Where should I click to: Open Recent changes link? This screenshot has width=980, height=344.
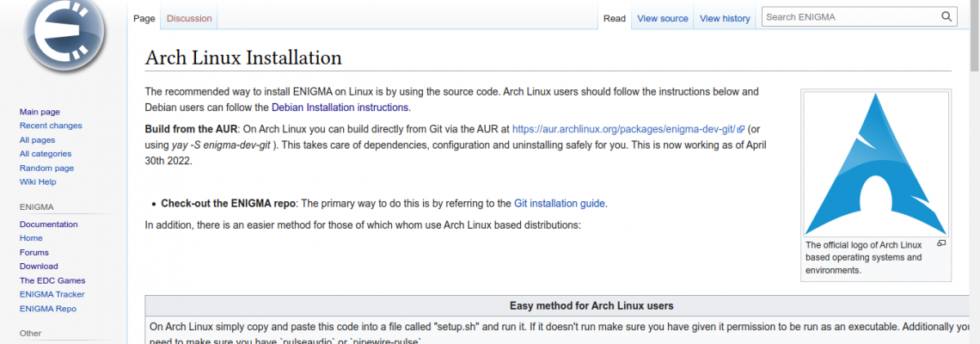(x=51, y=126)
